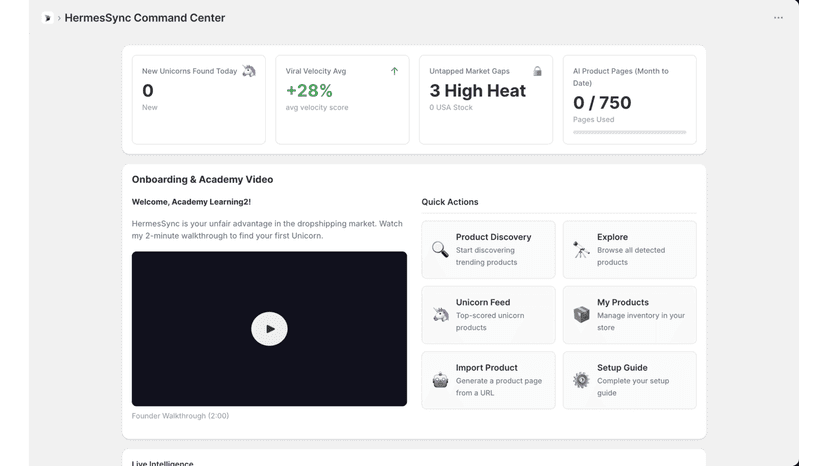This screenshot has height=466, width=828.
Task: Click the 'Live Intelligence' section heading
Action: coord(163,463)
